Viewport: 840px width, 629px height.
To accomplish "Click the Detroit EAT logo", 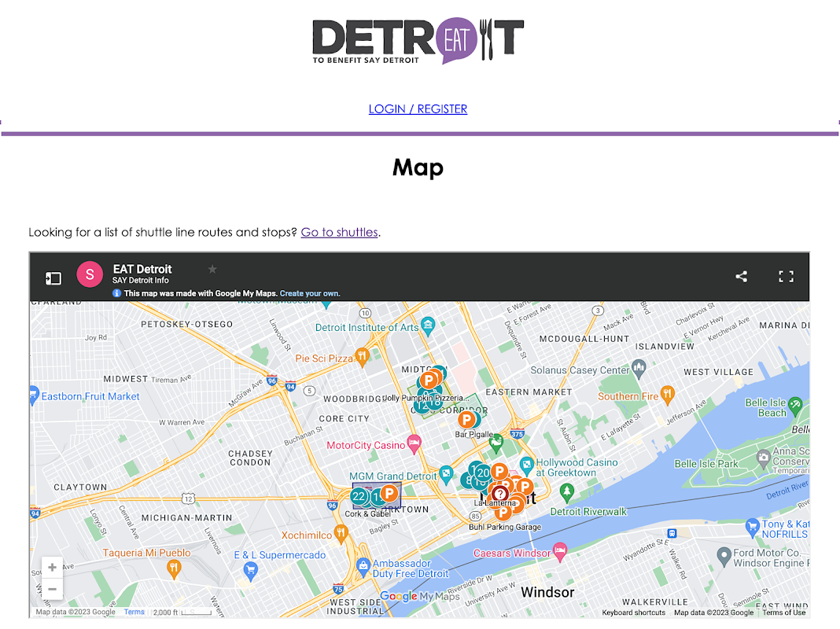I will click(x=418, y=41).
